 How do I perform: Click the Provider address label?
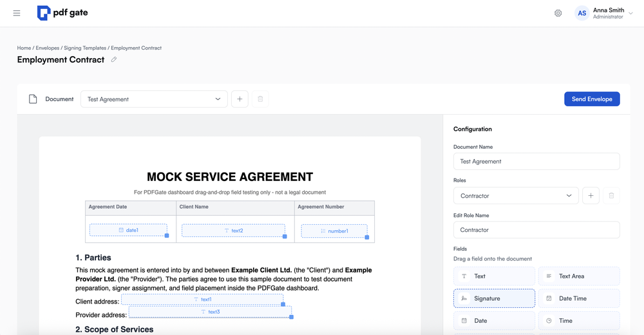pos(101,315)
